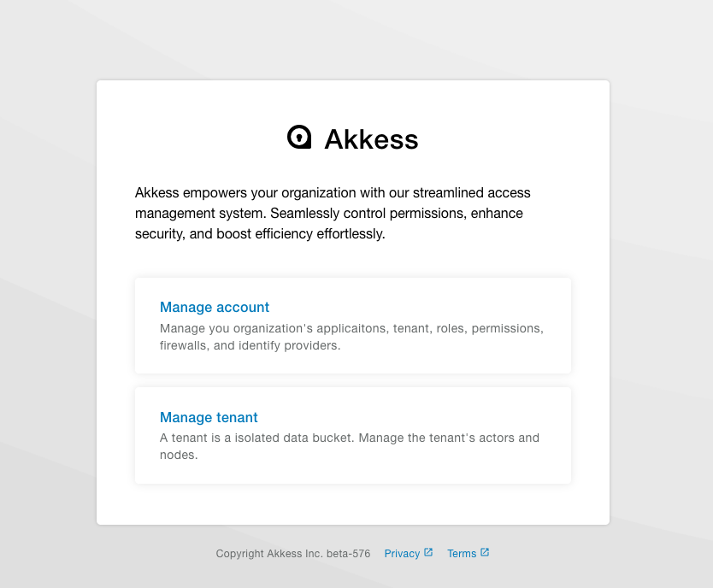
Task: Select the external-link icon beside Terms
Action: pyautogui.click(x=486, y=552)
